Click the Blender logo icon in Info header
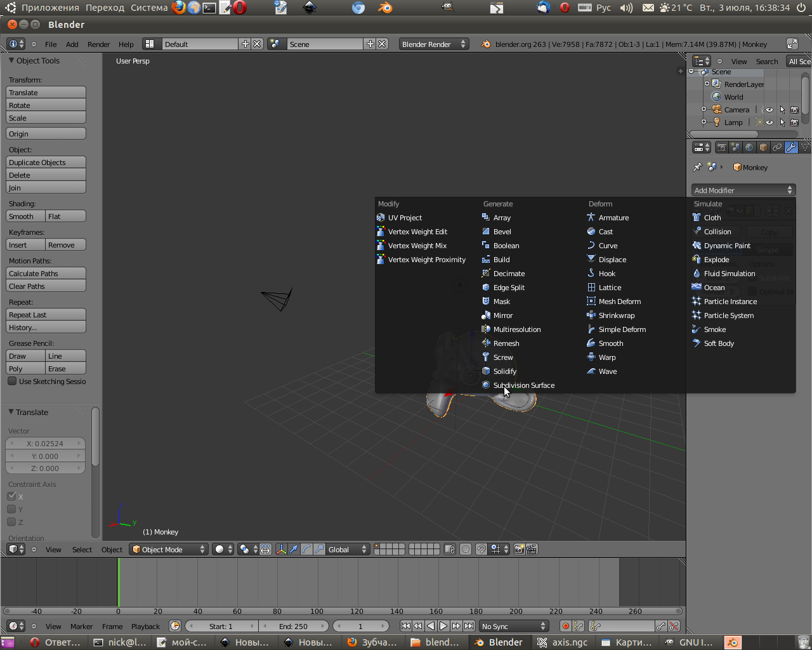Viewport: 812px width, 650px height. (x=486, y=44)
